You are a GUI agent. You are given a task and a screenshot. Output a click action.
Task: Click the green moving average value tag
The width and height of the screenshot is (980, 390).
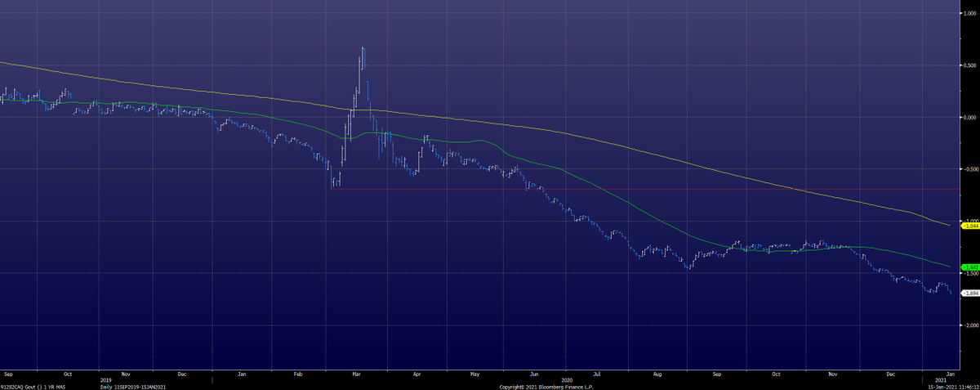pos(971,267)
